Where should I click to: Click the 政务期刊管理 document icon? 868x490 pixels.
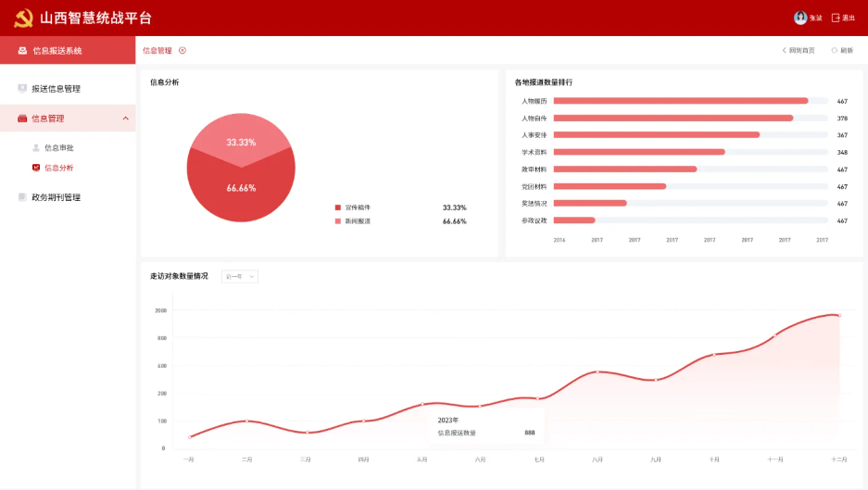point(22,197)
